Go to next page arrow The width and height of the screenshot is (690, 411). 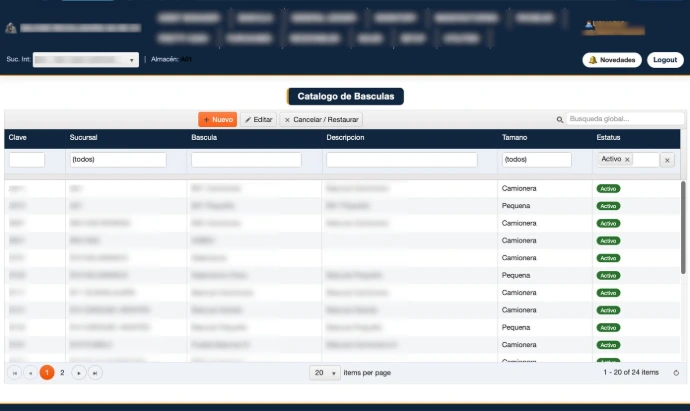pos(79,373)
